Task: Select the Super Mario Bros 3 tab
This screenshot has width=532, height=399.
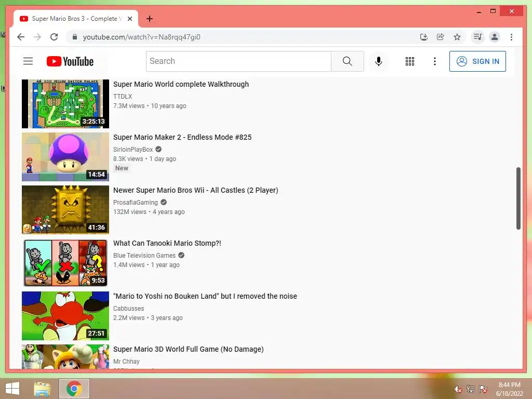Action: (75, 19)
